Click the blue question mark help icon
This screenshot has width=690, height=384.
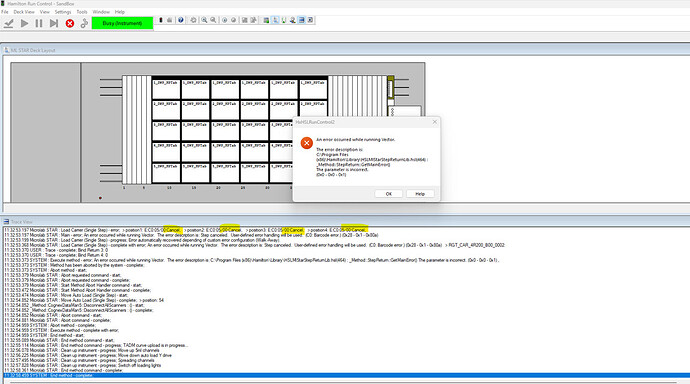(x=181, y=20)
